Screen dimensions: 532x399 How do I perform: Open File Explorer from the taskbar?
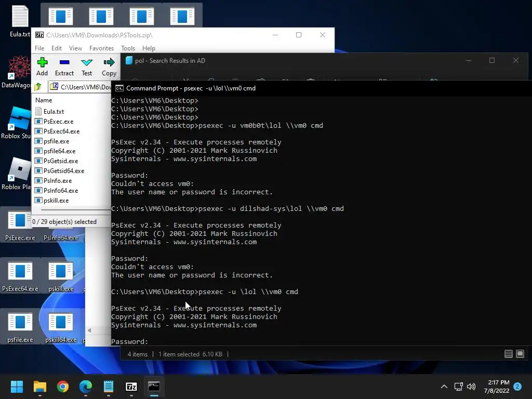point(39,387)
